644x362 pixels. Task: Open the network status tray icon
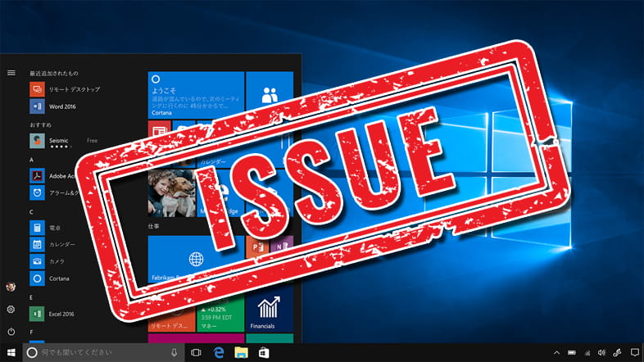[x=587, y=352]
